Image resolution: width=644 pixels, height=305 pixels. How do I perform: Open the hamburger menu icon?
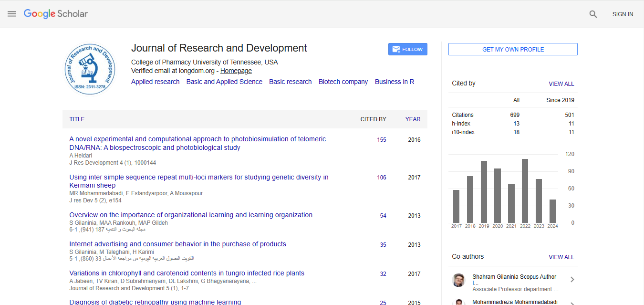[x=12, y=14]
